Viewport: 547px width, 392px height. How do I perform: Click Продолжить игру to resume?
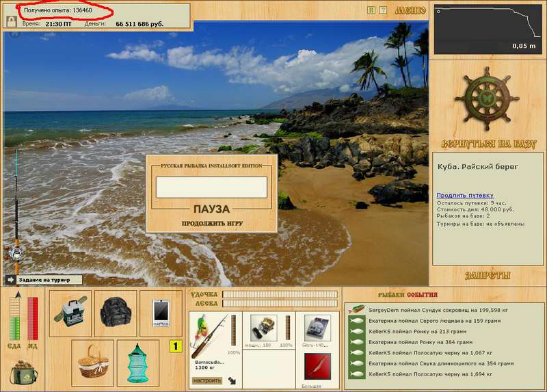212,224
